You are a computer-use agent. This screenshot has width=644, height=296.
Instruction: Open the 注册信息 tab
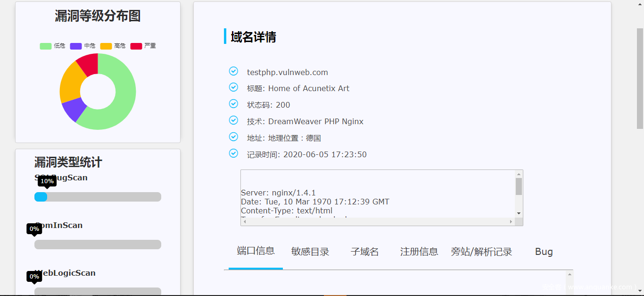[x=419, y=252]
